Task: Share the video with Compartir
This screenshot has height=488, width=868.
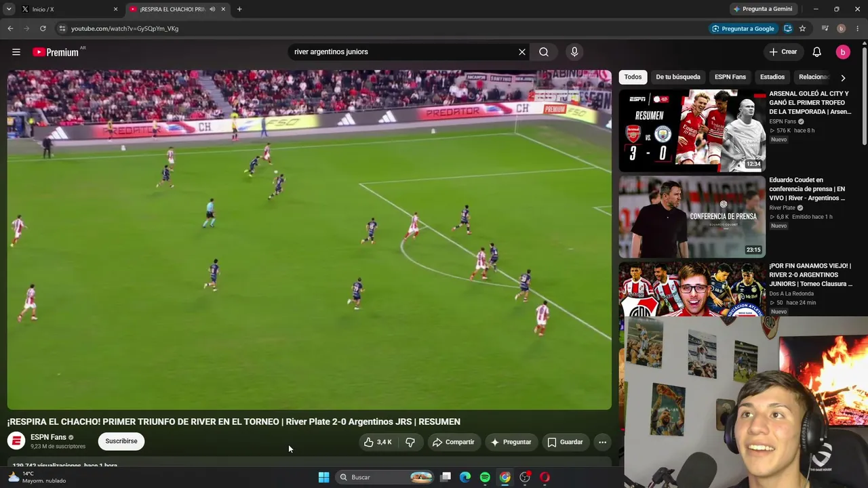Action: [454, 442]
